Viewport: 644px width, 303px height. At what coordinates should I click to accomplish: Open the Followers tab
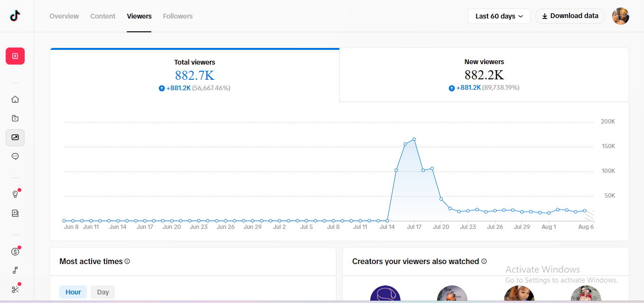pos(178,16)
